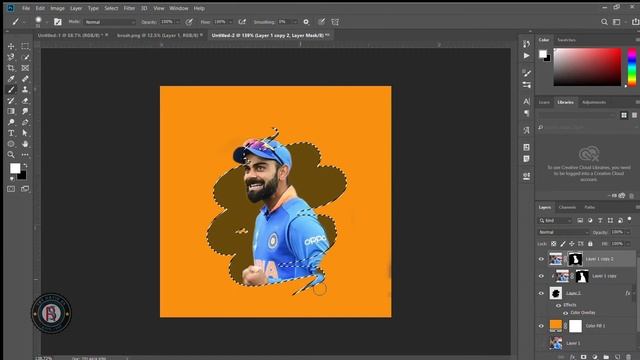640x360 pixels.
Task: Switch to the Paths tab
Action: pos(589,207)
